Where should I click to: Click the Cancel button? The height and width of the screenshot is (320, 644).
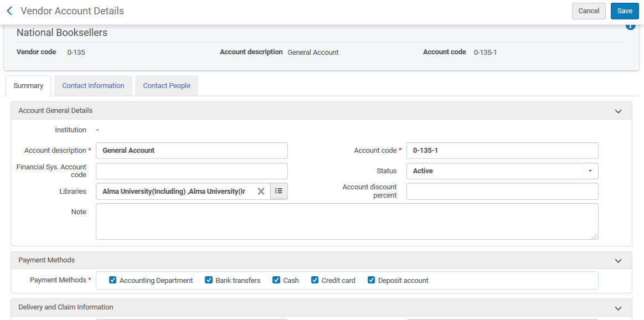pos(589,11)
